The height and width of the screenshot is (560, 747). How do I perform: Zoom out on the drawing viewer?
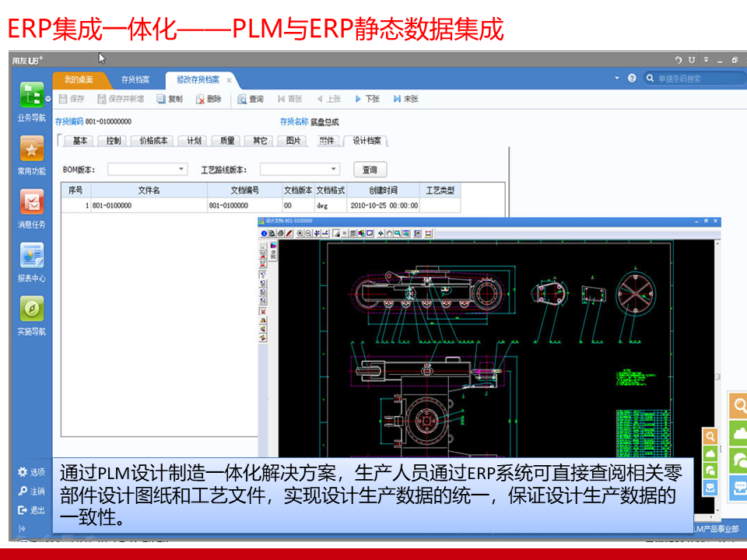click(x=308, y=233)
